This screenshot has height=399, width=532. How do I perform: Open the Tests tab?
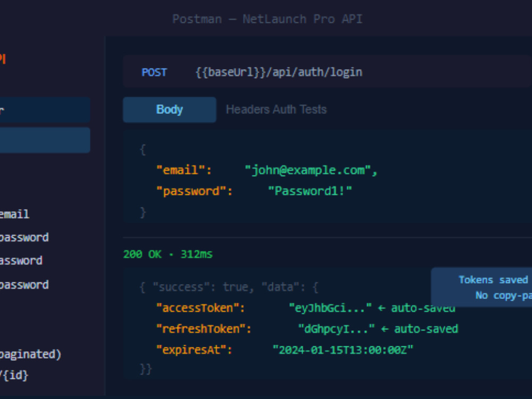313,110
